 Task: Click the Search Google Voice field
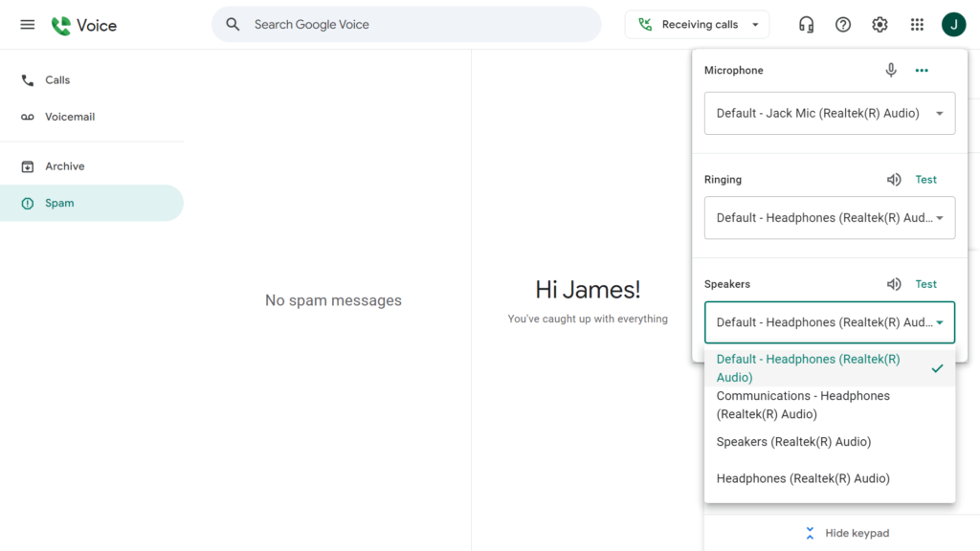[406, 24]
